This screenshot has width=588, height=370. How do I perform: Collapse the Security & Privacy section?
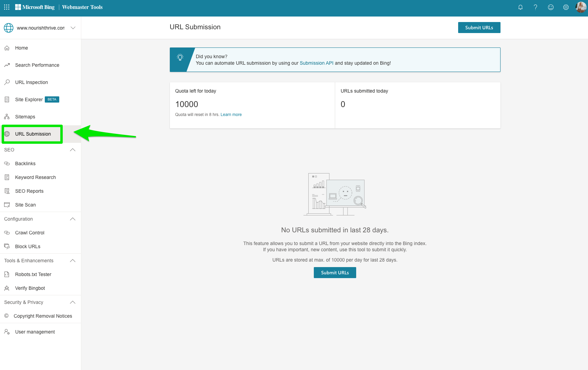(x=72, y=302)
